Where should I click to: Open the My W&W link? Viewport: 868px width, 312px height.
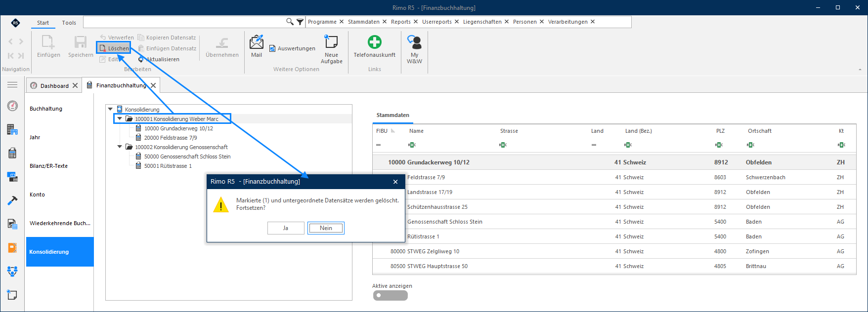pos(414,49)
